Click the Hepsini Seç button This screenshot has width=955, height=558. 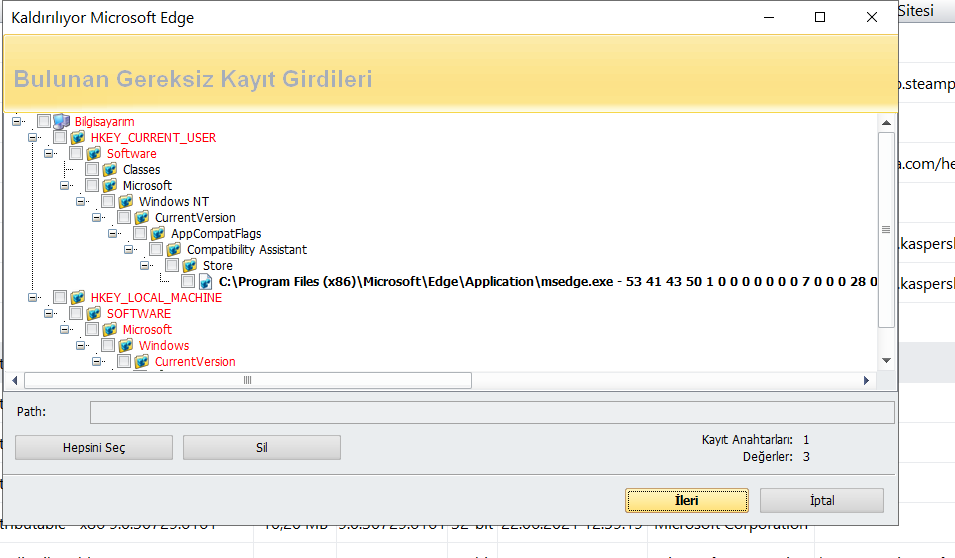[94, 448]
